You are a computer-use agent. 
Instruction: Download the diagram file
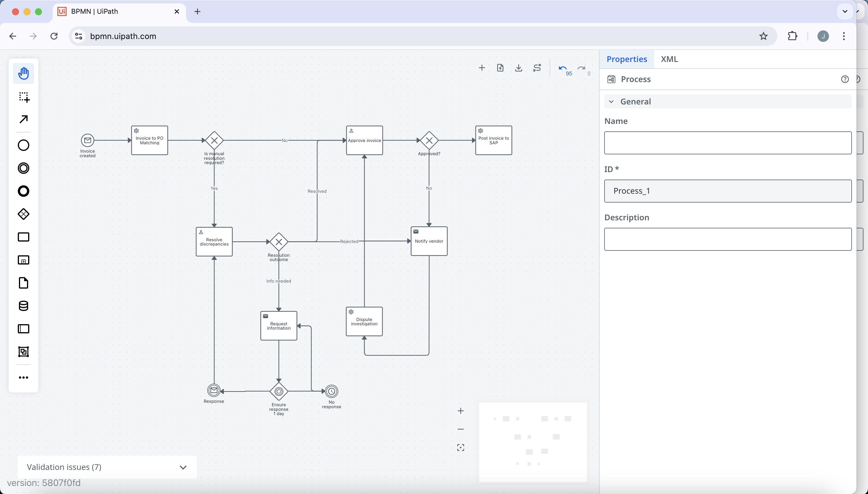(518, 68)
